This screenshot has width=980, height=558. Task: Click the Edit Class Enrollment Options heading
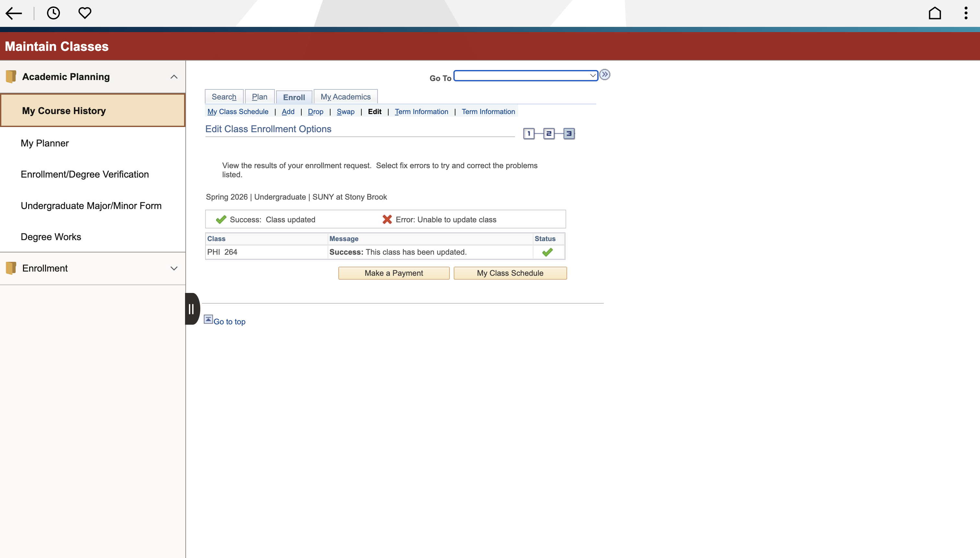tap(268, 129)
